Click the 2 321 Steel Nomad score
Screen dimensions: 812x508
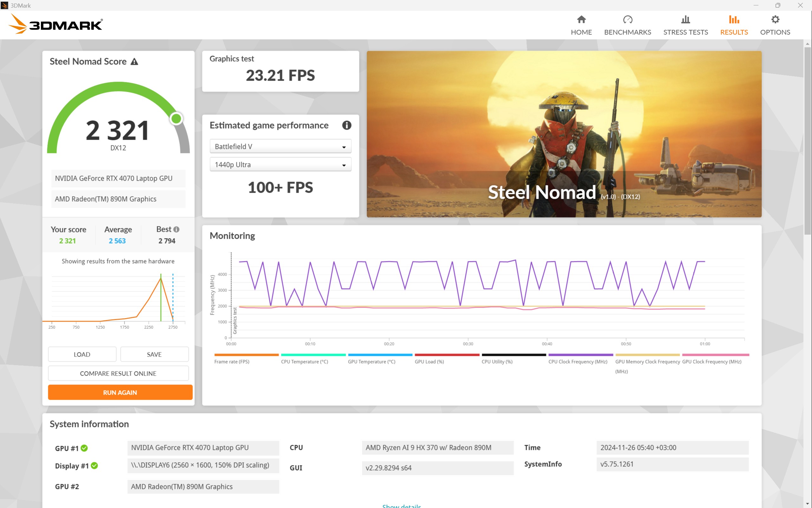point(118,130)
